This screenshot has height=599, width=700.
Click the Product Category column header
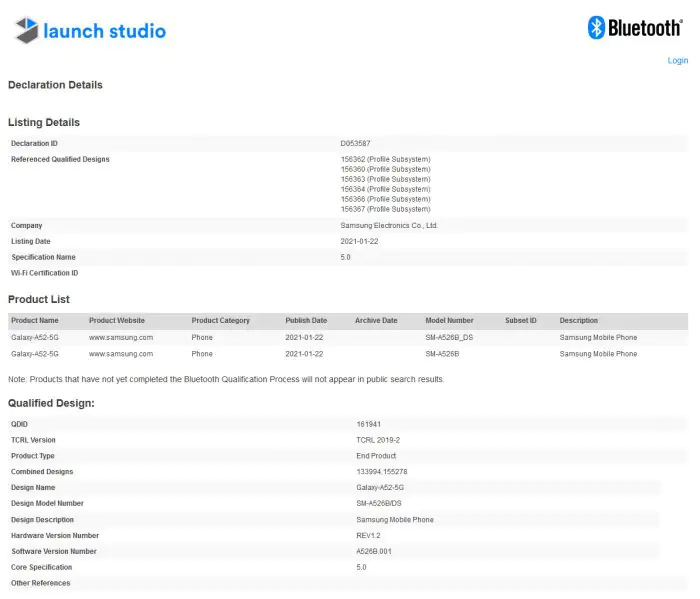coord(221,320)
